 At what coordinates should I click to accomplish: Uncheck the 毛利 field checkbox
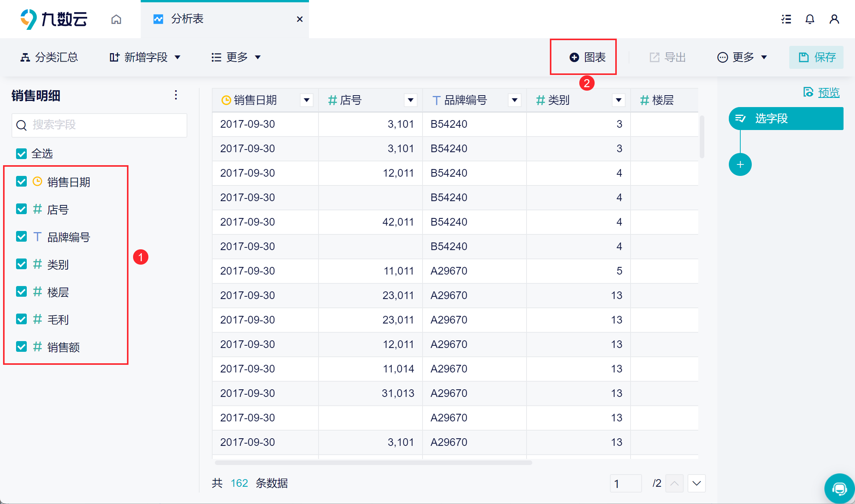coord(21,319)
